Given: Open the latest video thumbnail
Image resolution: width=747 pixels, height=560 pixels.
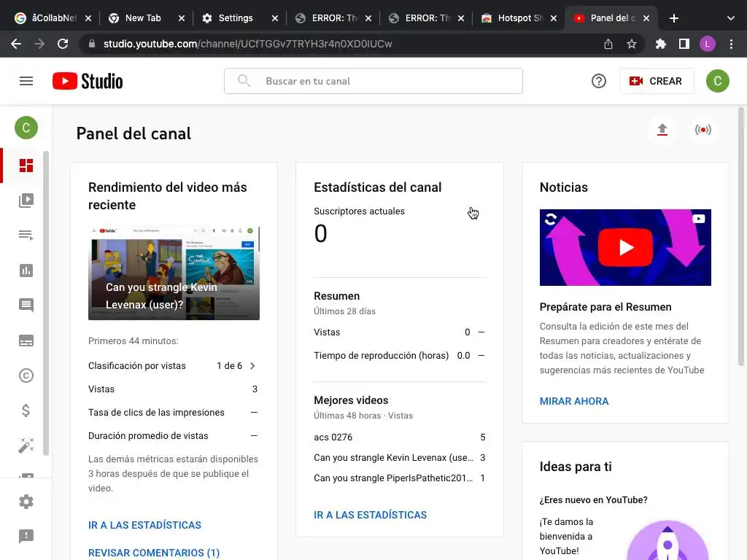Looking at the screenshot, I should [x=174, y=273].
